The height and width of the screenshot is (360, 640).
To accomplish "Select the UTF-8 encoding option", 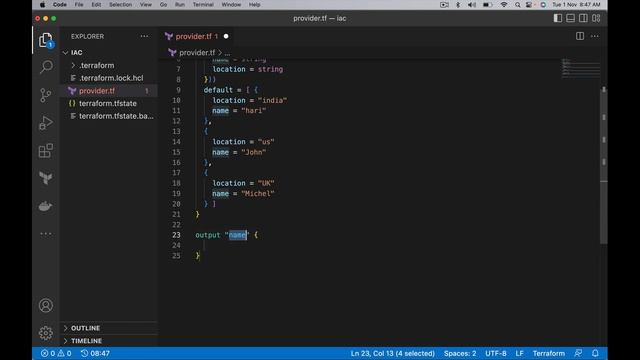I will coord(496,353).
